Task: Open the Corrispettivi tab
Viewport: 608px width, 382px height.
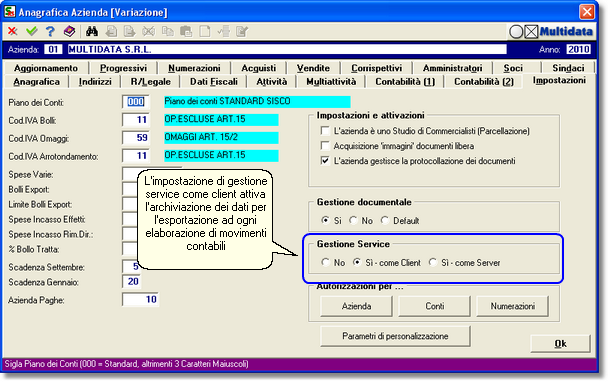Action: pos(376,68)
